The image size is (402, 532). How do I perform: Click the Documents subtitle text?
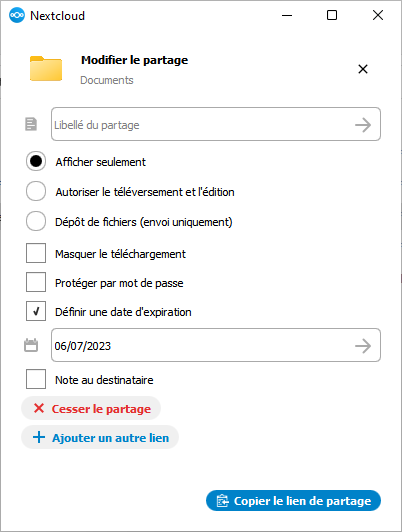[107, 80]
